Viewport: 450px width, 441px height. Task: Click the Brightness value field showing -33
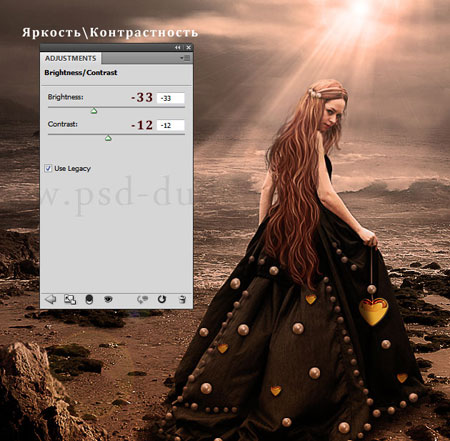pyautogui.click(x=170, y=98)
